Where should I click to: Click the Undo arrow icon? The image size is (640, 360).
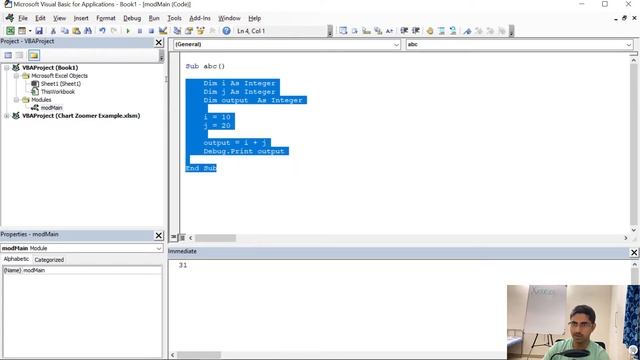pos(102,31)
